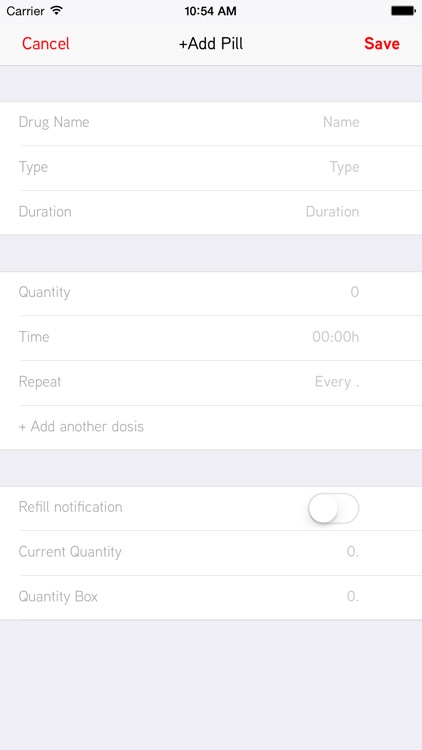This screenshot has height=750, width=422.
Task: Open the Duration picker row
Action: click(x=211, y=212)
